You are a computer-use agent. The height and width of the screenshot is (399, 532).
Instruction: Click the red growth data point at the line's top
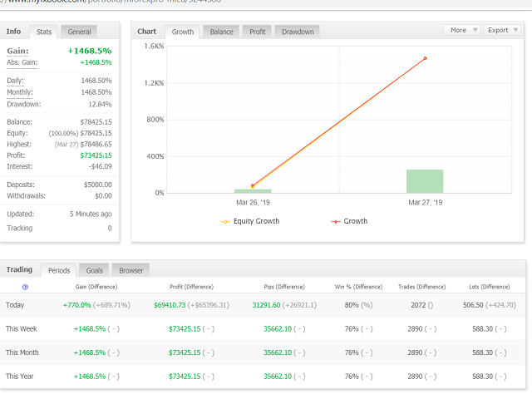[425, 58]
